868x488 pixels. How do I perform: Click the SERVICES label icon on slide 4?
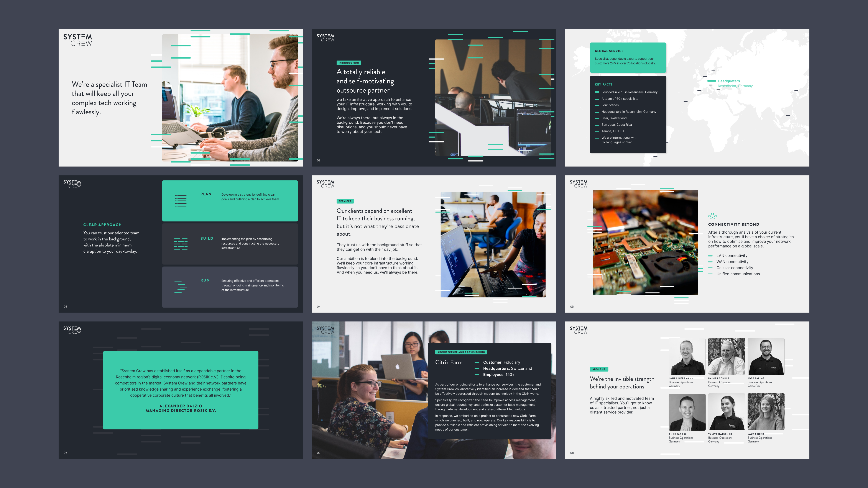[345, 201]
